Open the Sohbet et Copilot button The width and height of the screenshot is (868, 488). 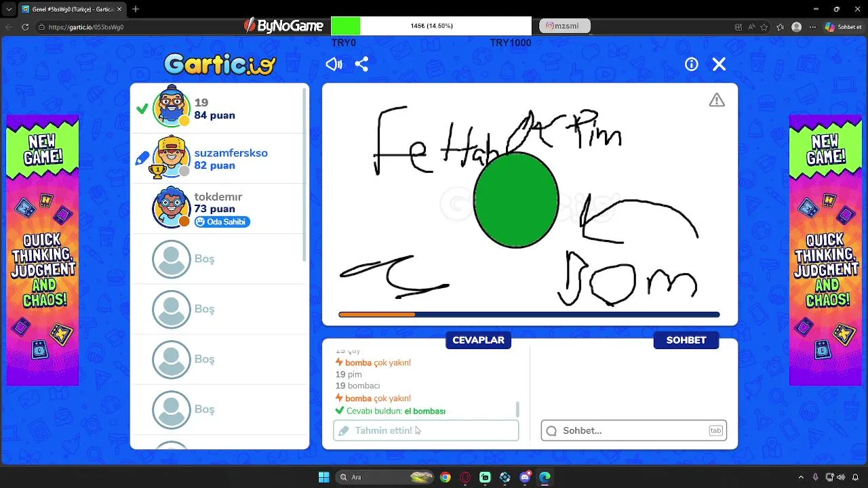pyautogui.click(x=843, y=27)
